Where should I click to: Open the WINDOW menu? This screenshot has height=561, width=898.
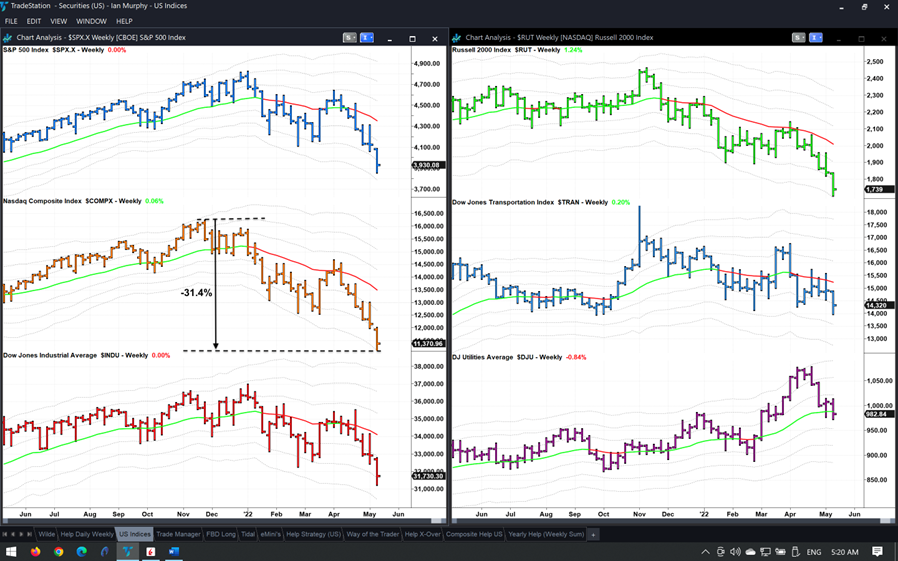click(x=91, y=21)
